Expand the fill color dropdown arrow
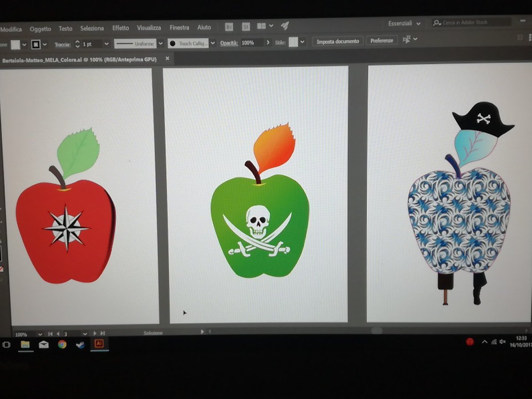 click(24, 45)
